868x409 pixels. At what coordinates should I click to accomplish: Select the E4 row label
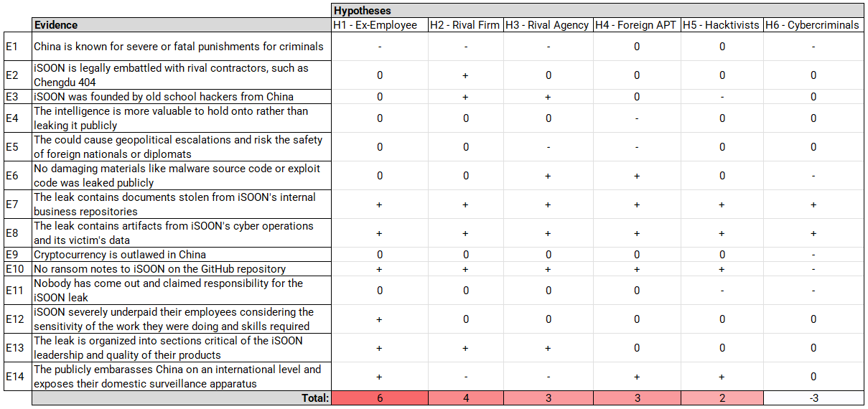tap(18, 118)
